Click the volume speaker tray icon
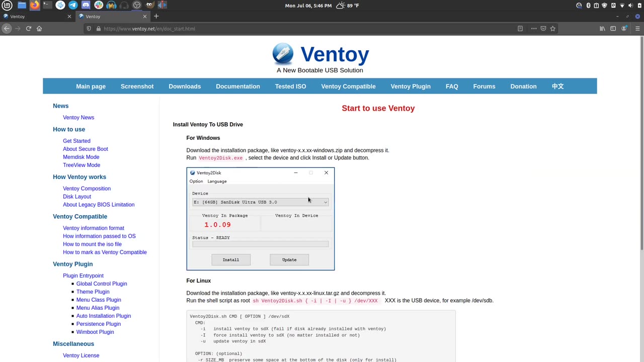The height and width of the screenshot is (362, 644). (630, 6)
